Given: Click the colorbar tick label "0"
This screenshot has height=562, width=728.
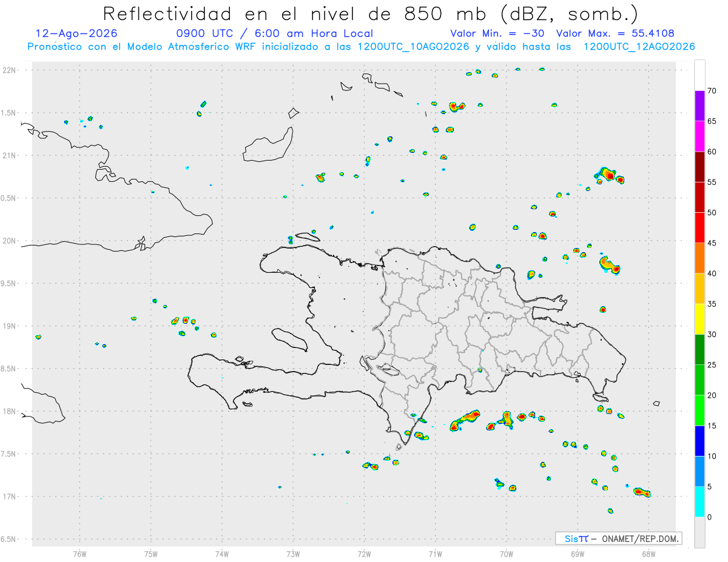Looking at the screenshot, I should (709, 517).
